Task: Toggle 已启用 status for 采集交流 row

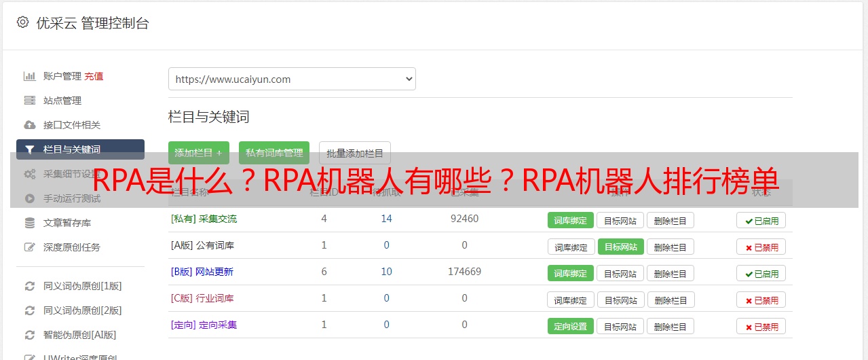Action: [x=761, y=220]
